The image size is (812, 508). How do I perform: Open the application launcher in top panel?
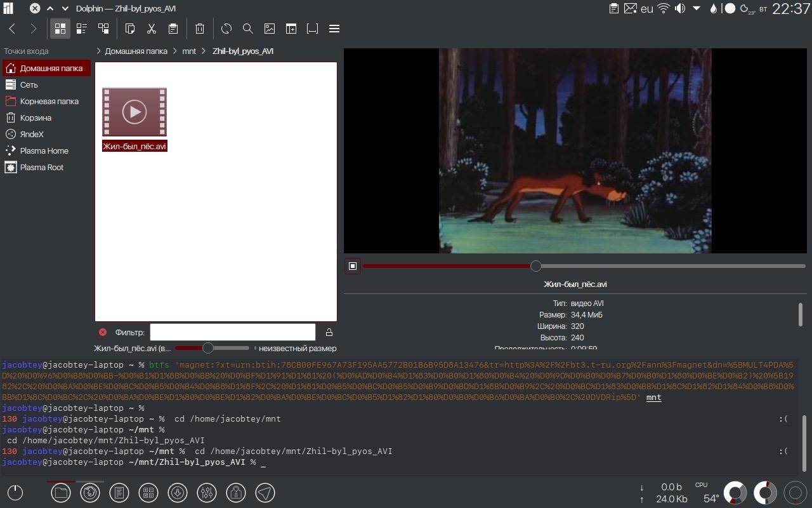(8, 8)
